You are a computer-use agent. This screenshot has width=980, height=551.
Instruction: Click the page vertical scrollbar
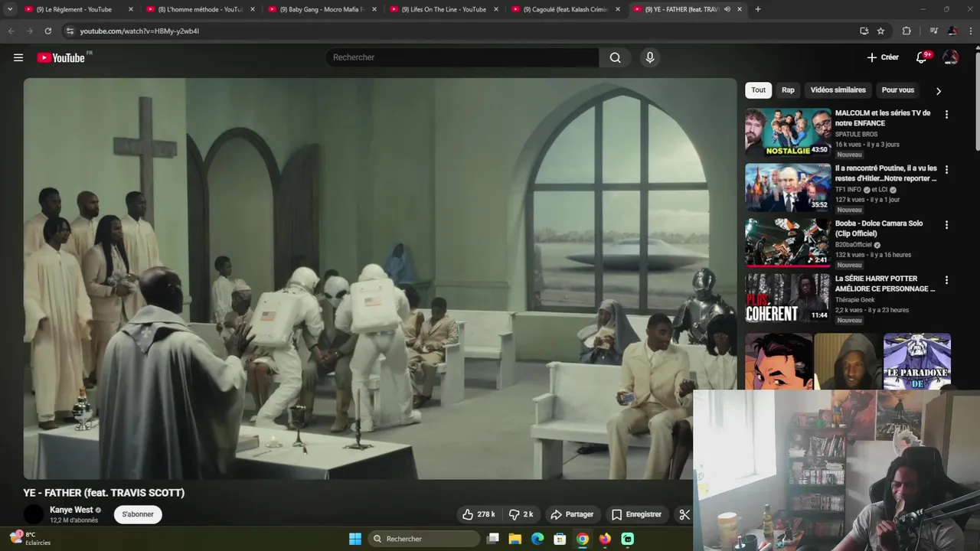(976, 99)
